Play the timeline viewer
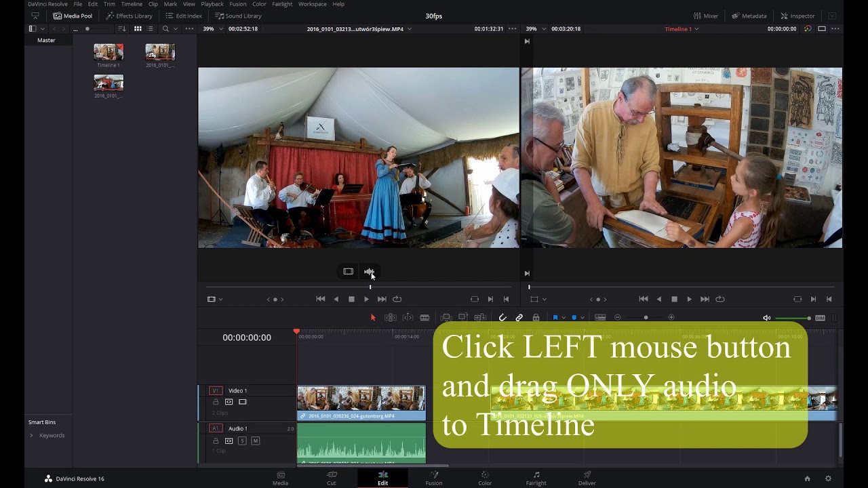 coord(689,299)
